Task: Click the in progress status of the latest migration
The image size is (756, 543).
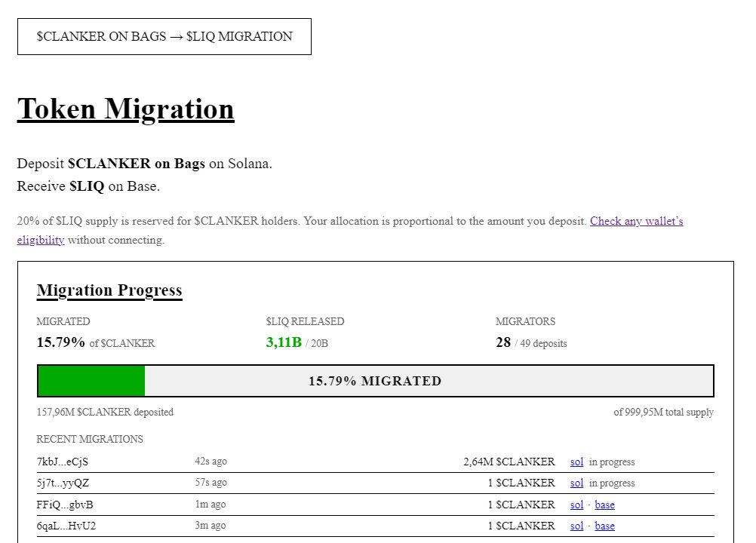Action: (x=613, y=462)
